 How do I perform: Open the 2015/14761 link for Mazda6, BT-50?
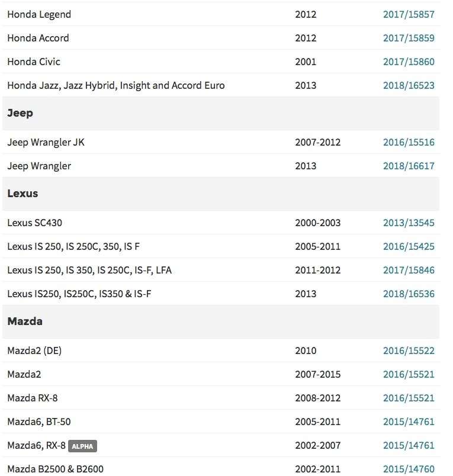409,422
